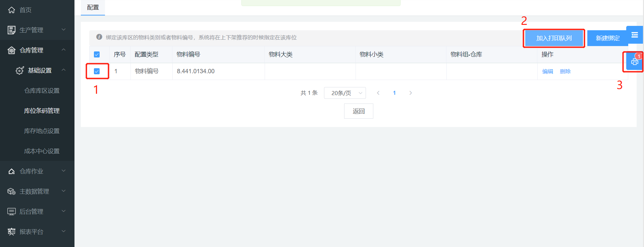Image resolution: width=644 pixels, height=247 pixels.
Task: Click the 加入打印队列 button
Action: (554, 38)
